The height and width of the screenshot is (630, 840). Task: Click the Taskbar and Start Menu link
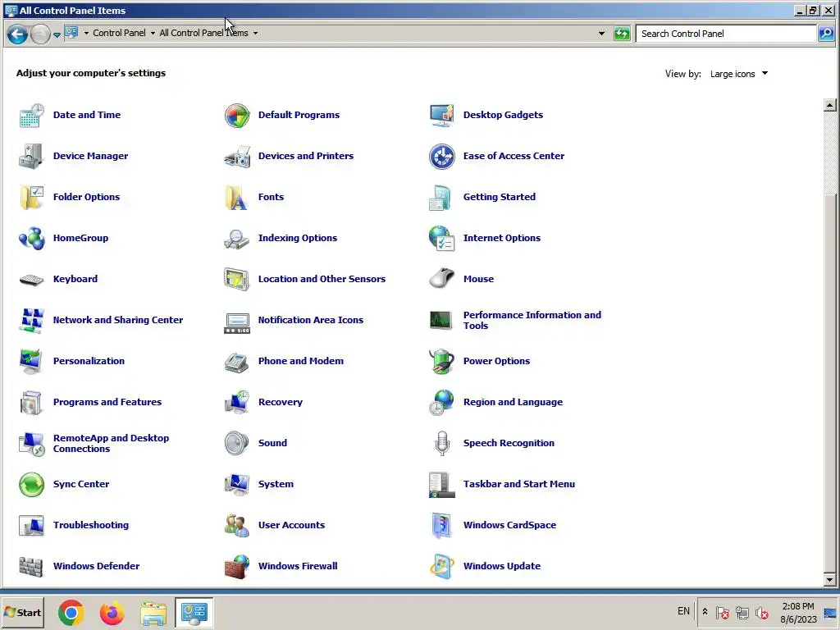click(x=519, y=484)
